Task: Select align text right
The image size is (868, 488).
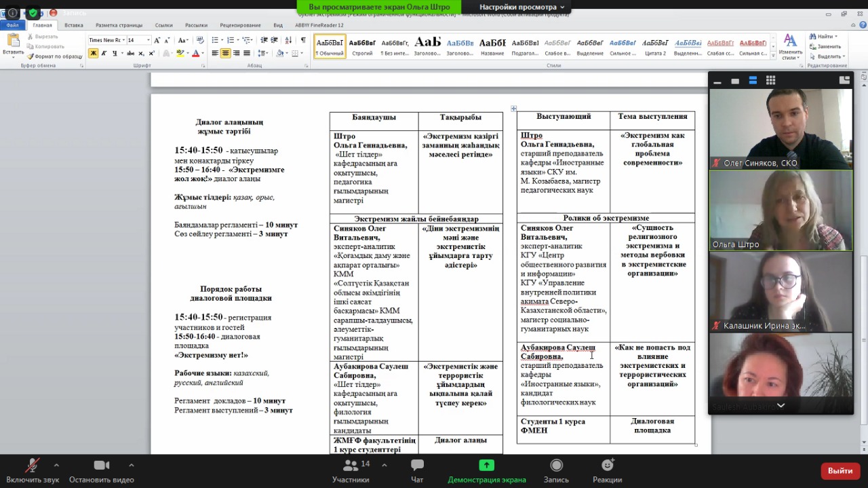Action: point(235,53)
